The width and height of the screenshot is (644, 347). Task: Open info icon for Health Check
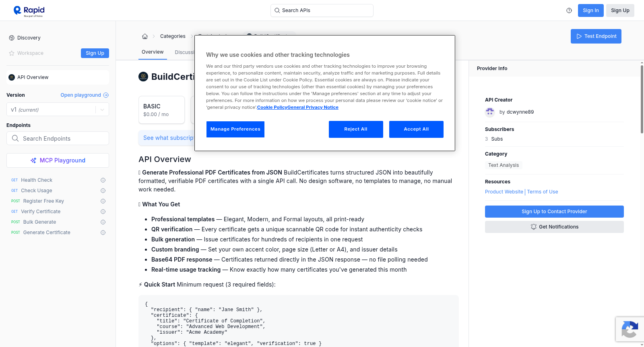tap(103, 180)
